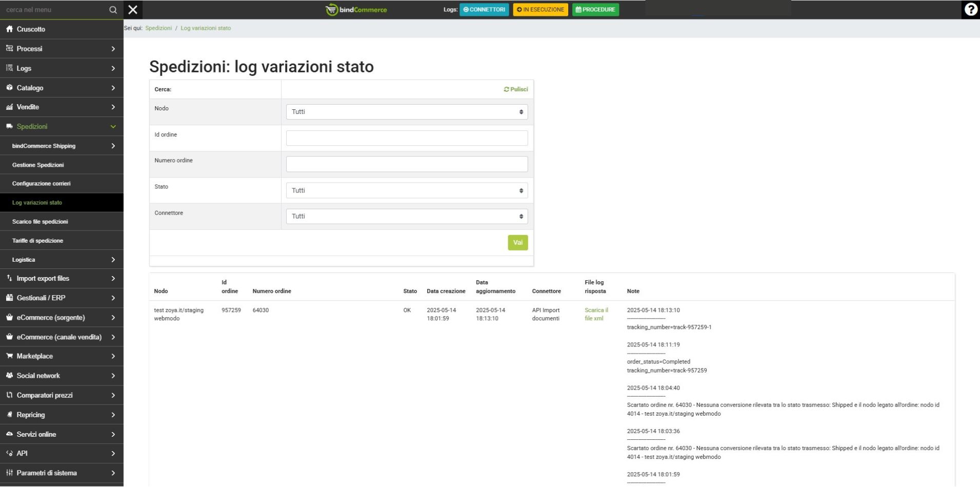Click the Cruscotto home icon
Image resolution: width=980 pixels, height=487 pixels.
tap(9, 29)
